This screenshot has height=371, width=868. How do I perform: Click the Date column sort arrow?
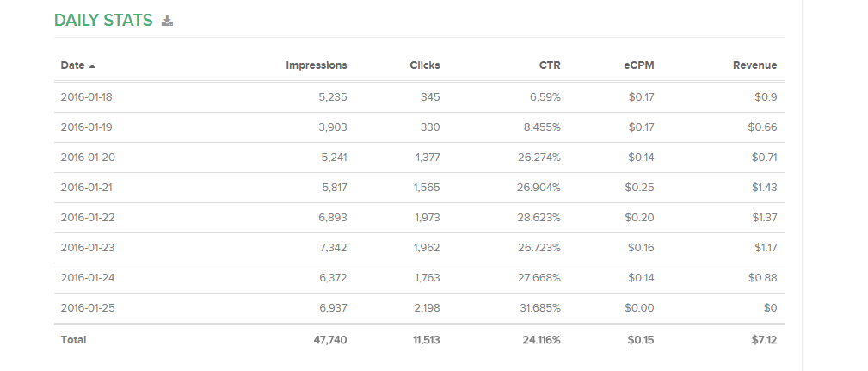click(92, 65)
